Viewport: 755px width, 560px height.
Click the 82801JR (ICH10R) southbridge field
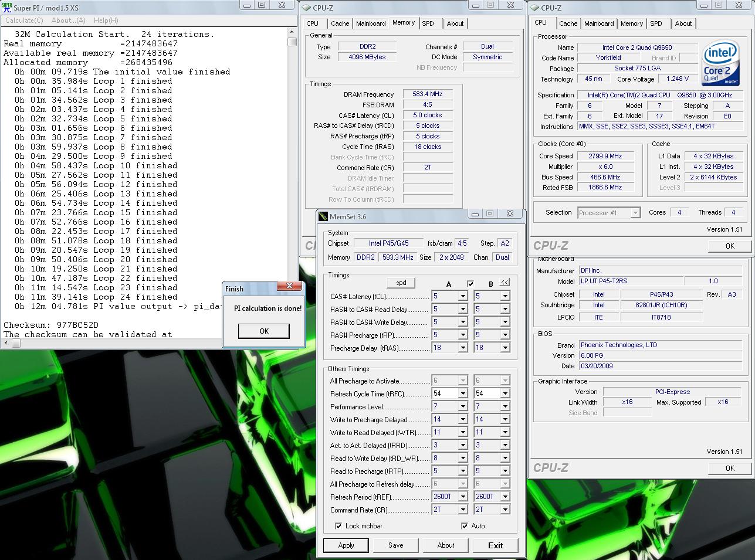(661, 305)
